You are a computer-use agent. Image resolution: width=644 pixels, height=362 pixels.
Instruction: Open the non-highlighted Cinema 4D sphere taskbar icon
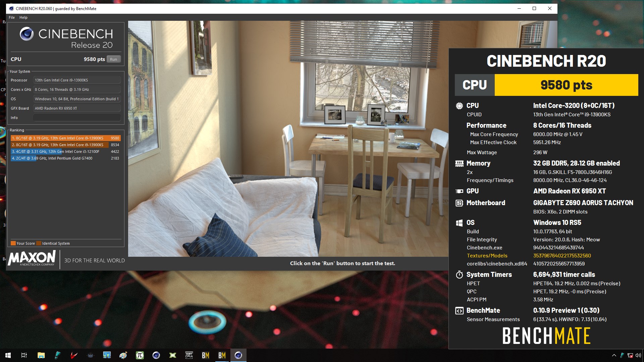[x=156, y=355]
